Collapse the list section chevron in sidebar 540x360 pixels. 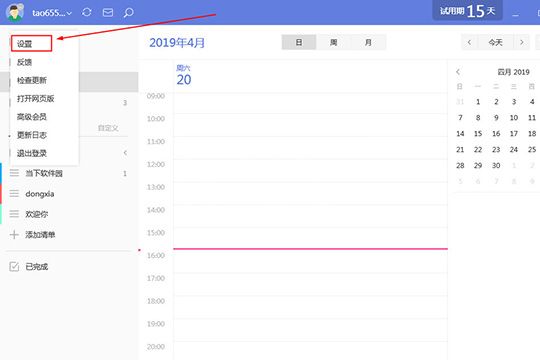point(125,153)
